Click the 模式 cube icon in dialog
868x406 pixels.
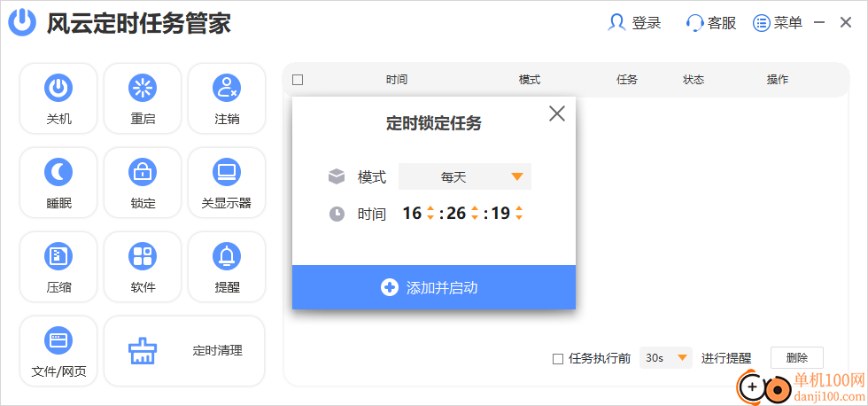coord(337,177)
